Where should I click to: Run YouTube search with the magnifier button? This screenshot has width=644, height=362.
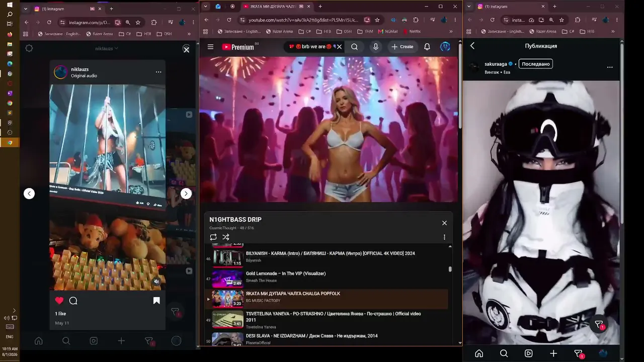point(355,47)
